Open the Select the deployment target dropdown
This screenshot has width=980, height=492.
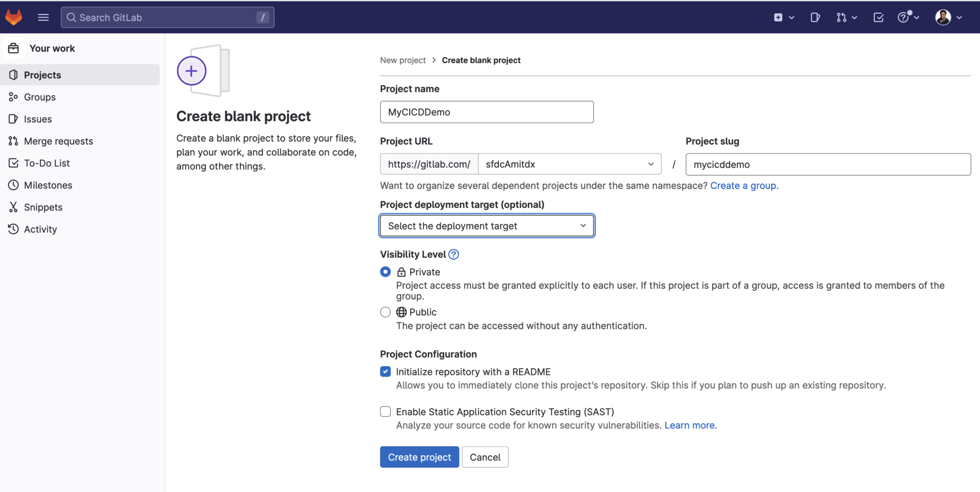(487, 225)
